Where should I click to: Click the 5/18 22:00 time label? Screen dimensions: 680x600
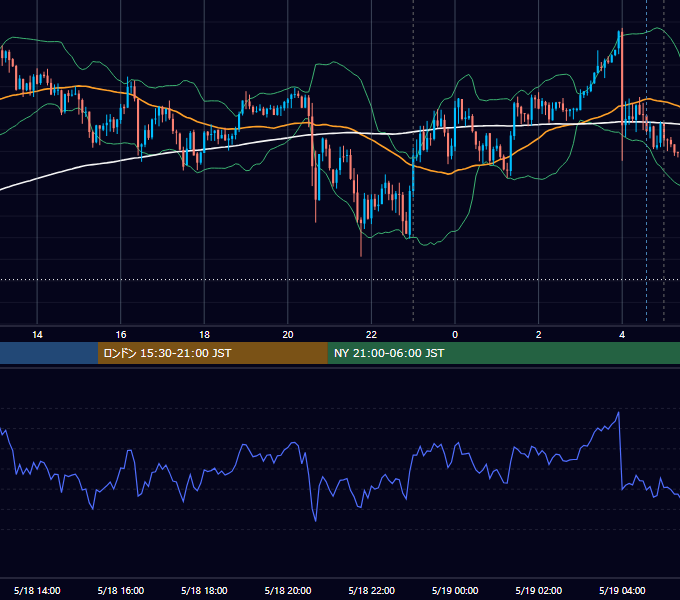tap(372, 590)
